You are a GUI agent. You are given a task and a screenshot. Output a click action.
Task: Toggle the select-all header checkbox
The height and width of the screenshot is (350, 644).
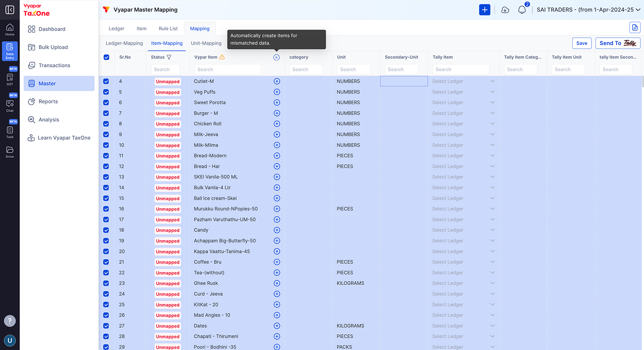point(106,57)
